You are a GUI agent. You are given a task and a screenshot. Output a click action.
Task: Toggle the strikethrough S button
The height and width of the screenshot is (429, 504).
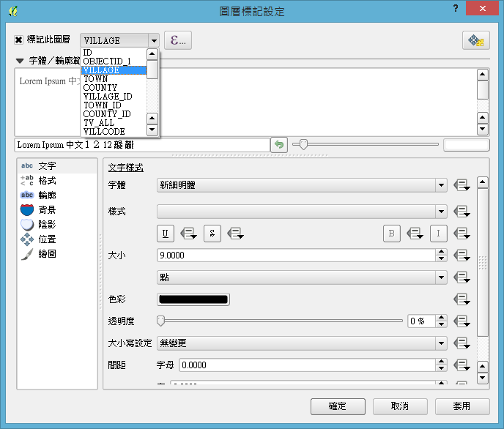212,234
